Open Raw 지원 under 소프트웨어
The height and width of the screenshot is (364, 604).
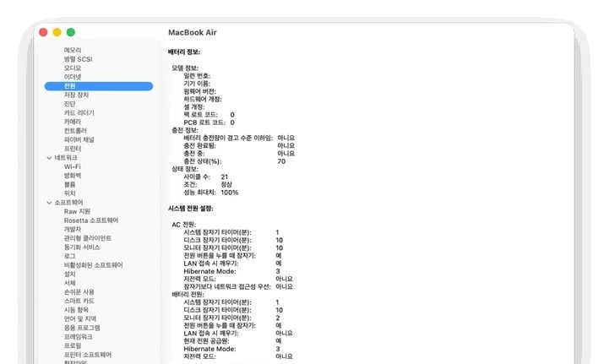pyautogui.click(x=77, y=211)
